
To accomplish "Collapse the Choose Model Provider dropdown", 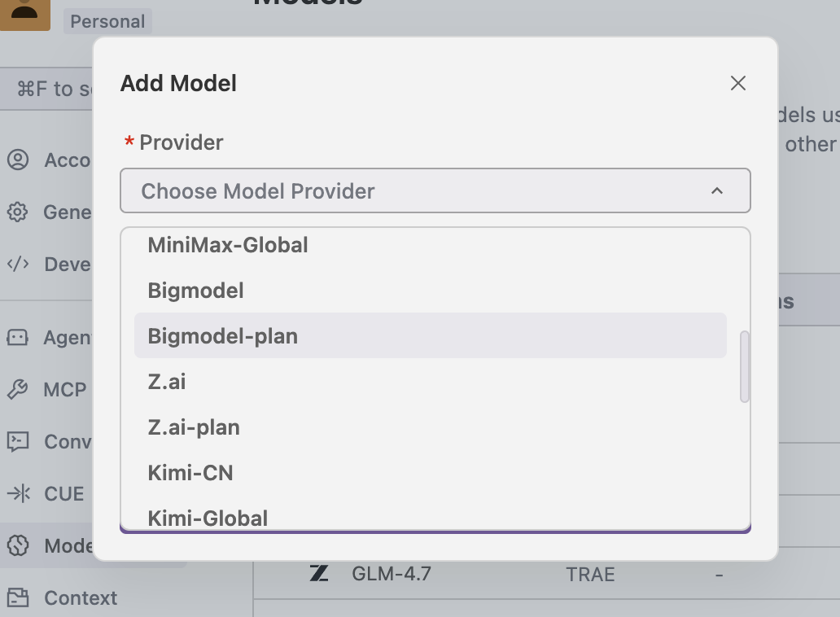I will 435,191.
